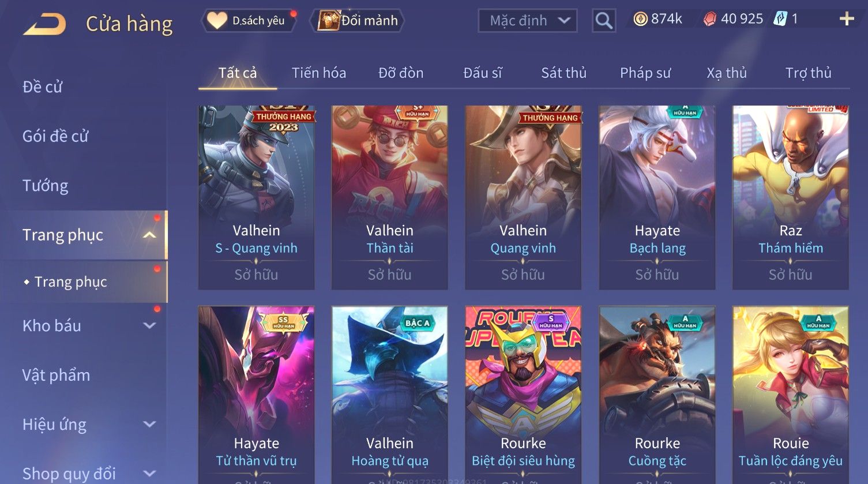The image size is (868, 484).
Task: Select the Valhein Thần tài skin card
Action: (389, 197)
